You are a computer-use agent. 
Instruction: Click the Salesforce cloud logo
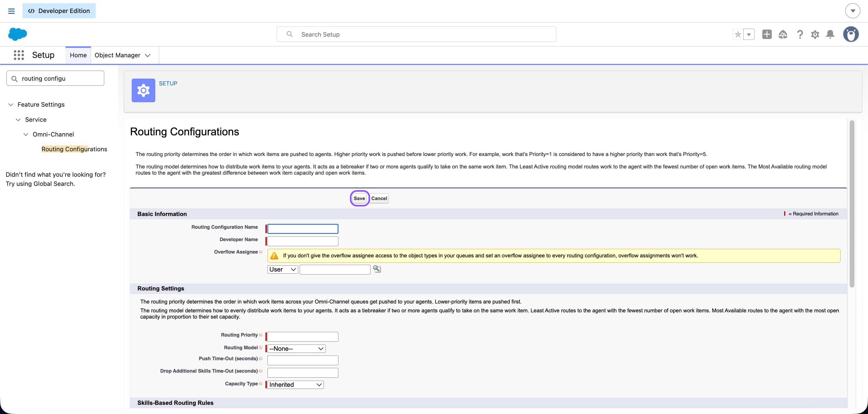(17, 34)
